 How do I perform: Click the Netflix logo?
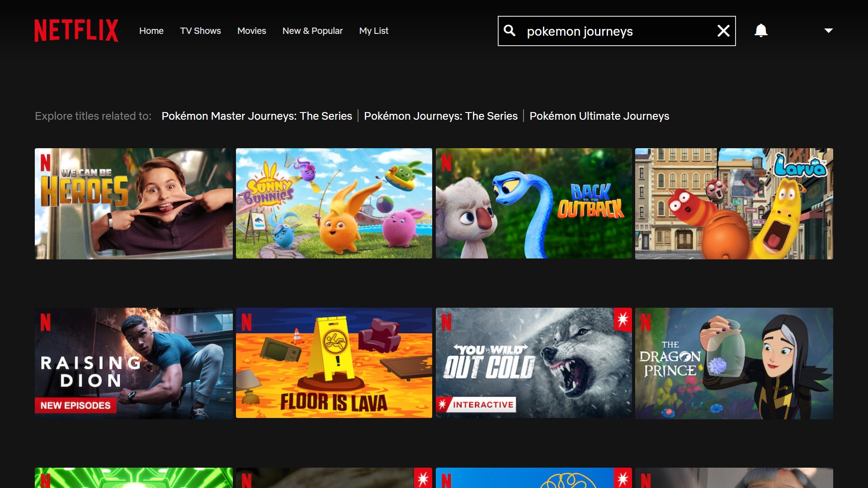[x=76, y=31]
